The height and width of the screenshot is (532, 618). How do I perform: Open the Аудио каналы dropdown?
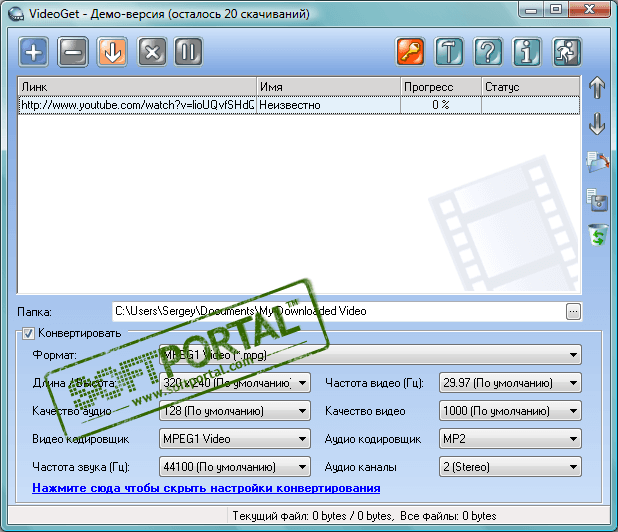tap(510, 467)
